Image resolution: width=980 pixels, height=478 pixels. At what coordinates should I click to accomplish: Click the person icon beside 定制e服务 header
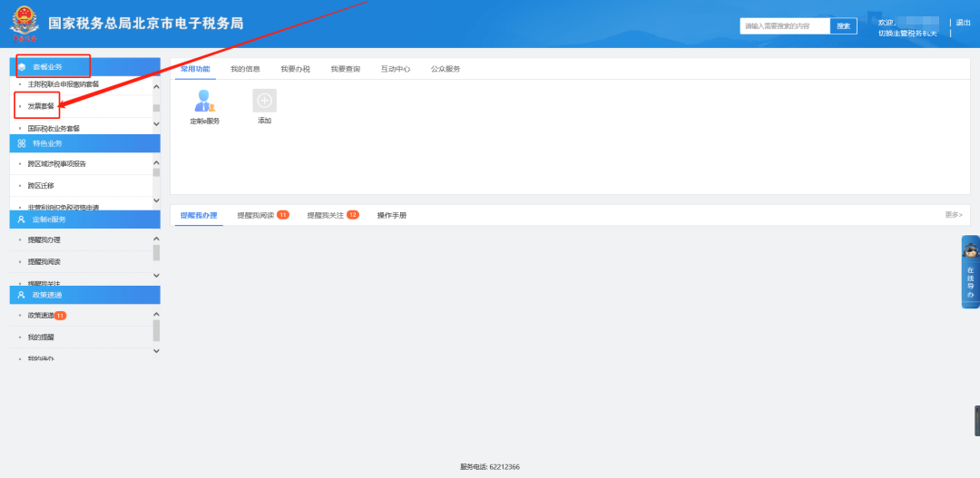21,219
